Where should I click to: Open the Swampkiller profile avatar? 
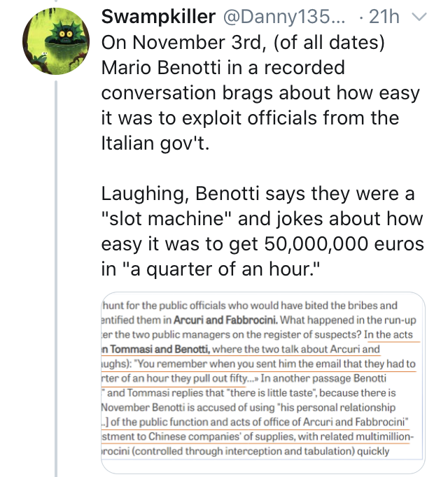click(x=56, y=41)
